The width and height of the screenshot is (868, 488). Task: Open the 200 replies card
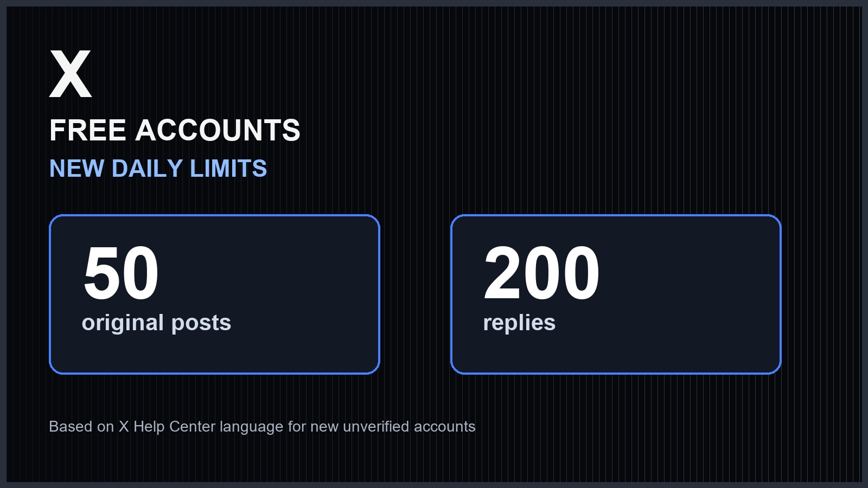[x=616, y=294]
